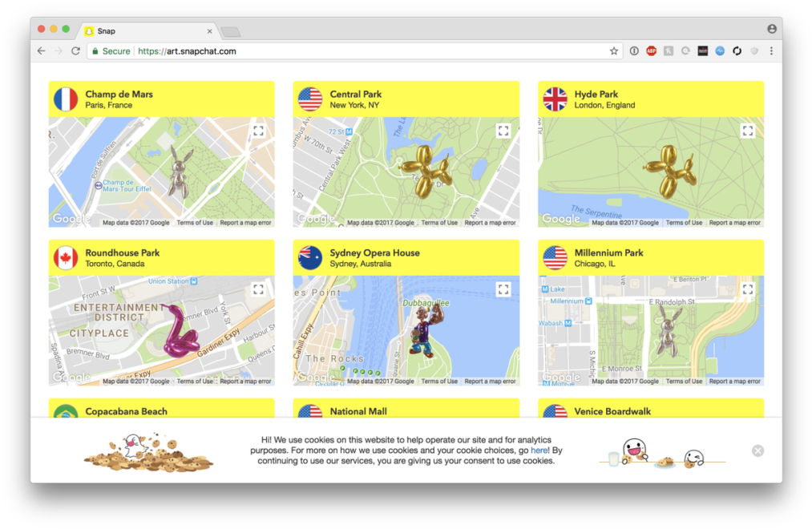Expand Millennium Park map to fullscreen
The height and width of the screenshot is (529, 812).
(x=747, y=289)
